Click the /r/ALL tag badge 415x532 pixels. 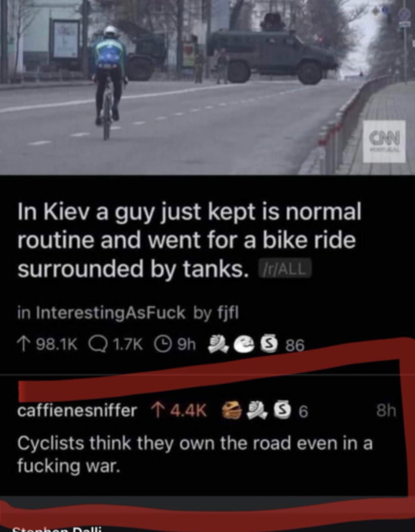click(x=285, y=268)
